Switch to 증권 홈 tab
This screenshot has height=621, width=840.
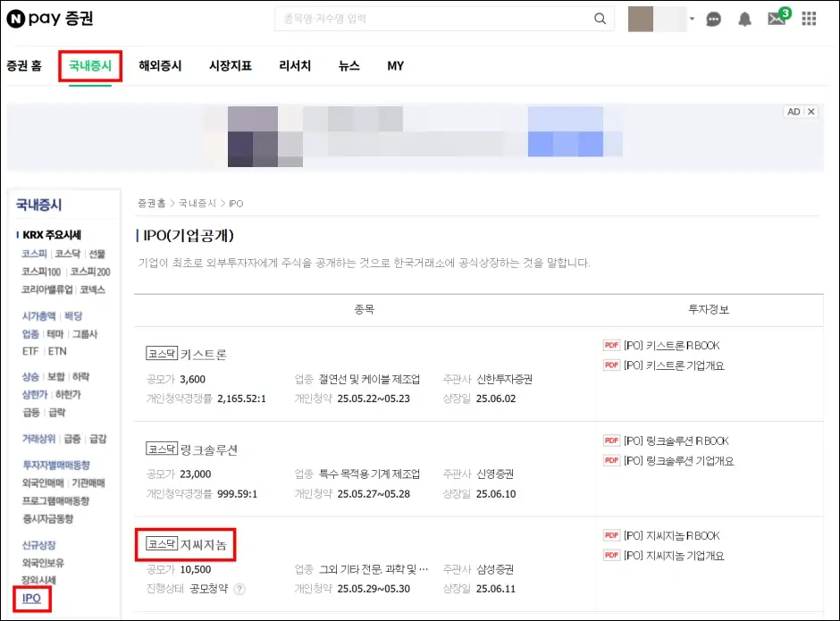pos(24,66)
